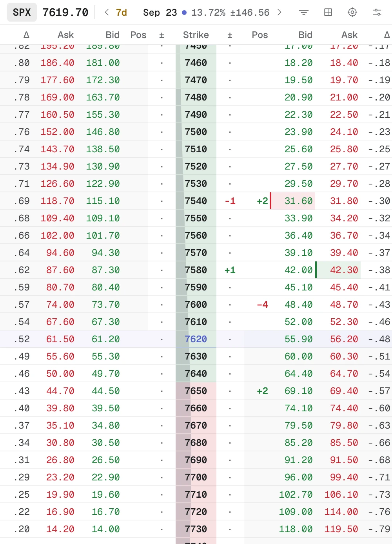
Task: Click the -1 quantity at 7540
Action: (230, 201)
